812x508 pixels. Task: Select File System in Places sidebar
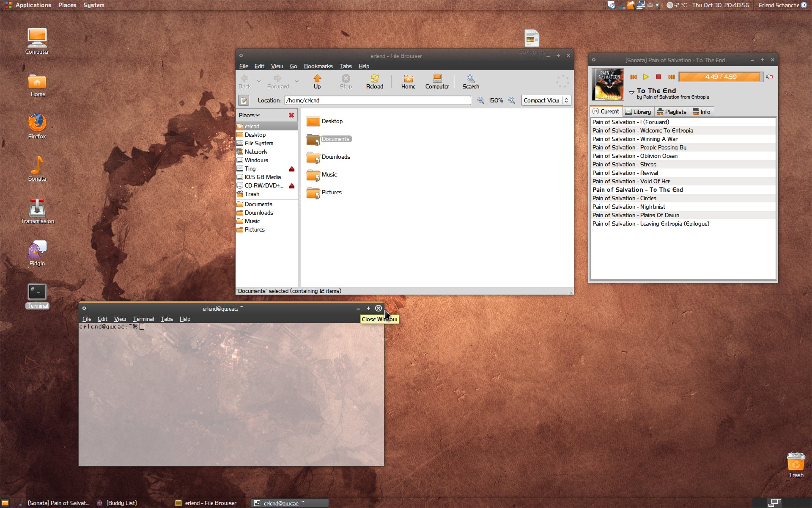267,143
